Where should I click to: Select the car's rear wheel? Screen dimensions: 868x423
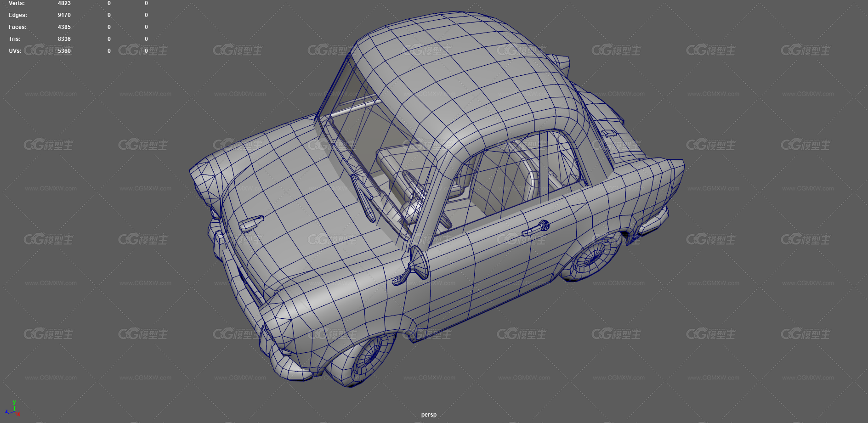(590, 257)
